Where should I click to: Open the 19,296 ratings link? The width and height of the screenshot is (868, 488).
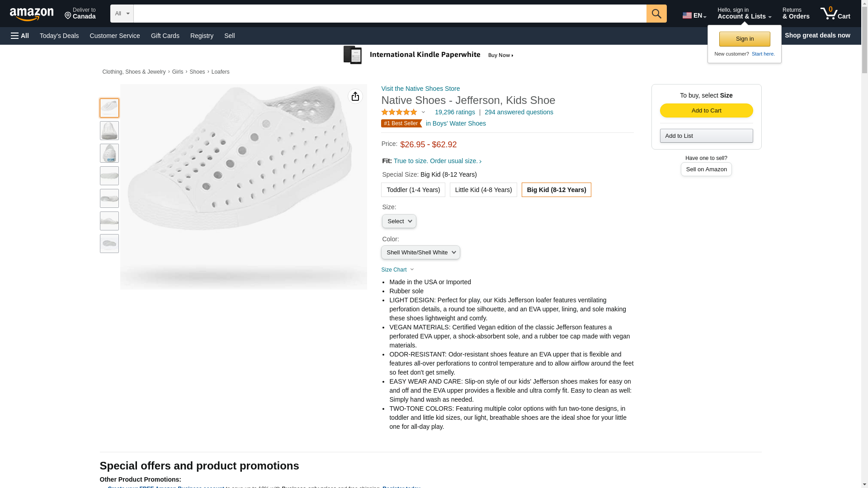454,112
